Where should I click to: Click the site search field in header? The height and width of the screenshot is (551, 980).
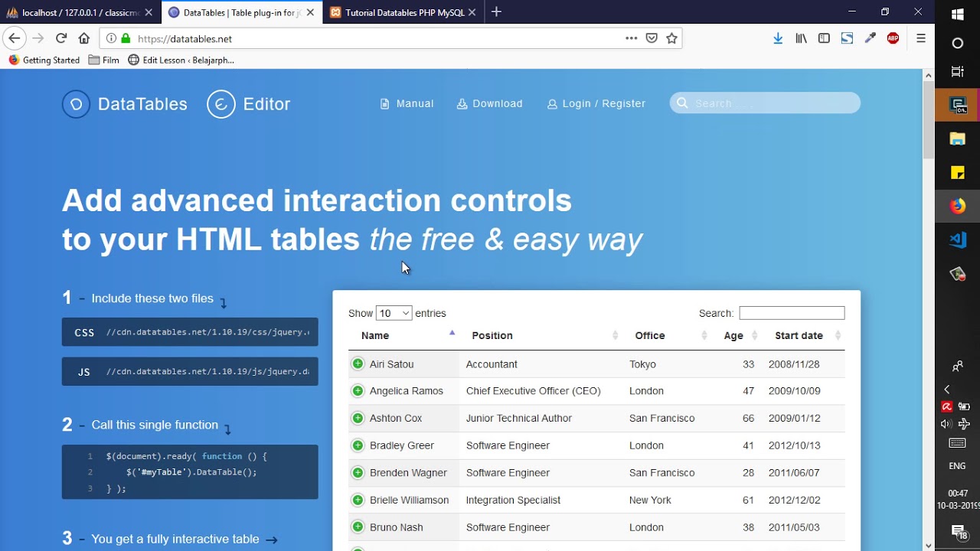(765, 103)
